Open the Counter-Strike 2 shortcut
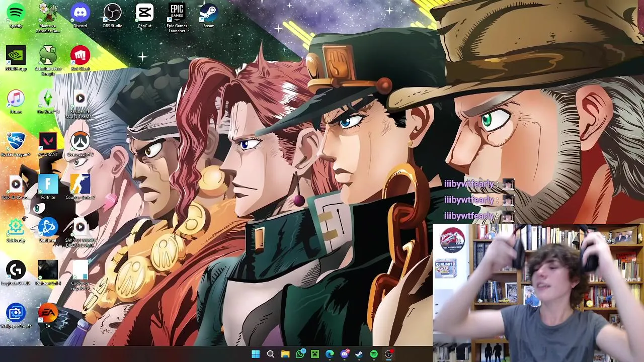644x362 pixels. 80,187
